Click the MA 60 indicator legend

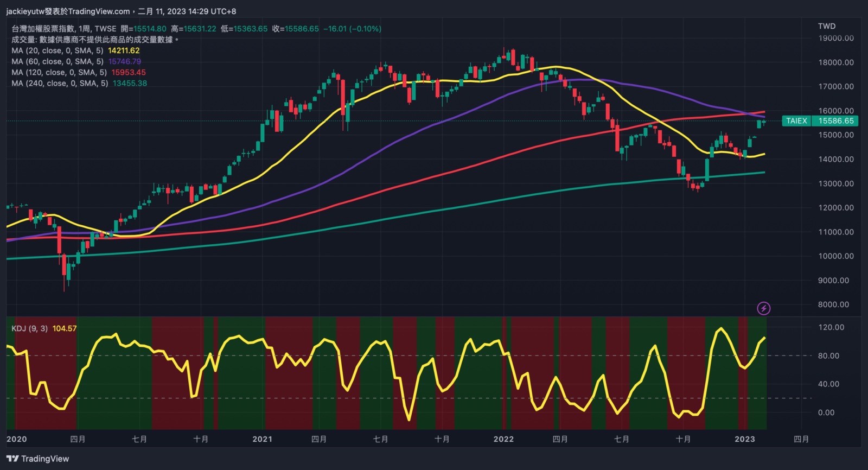(57, 61)
